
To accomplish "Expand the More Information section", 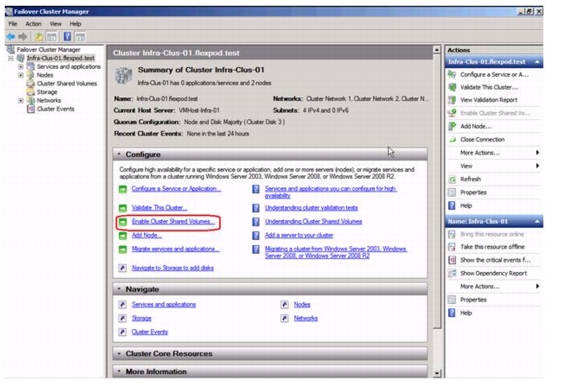I will point(119,371).
